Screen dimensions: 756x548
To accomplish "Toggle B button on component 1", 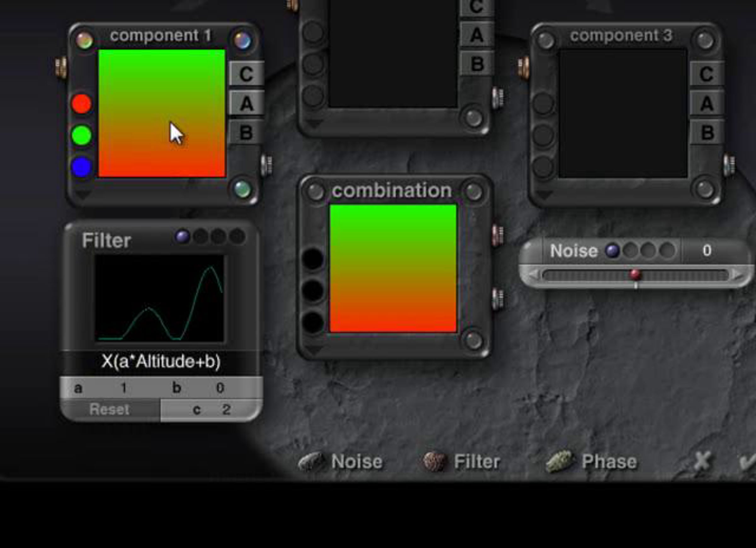I will coord(247,132).
